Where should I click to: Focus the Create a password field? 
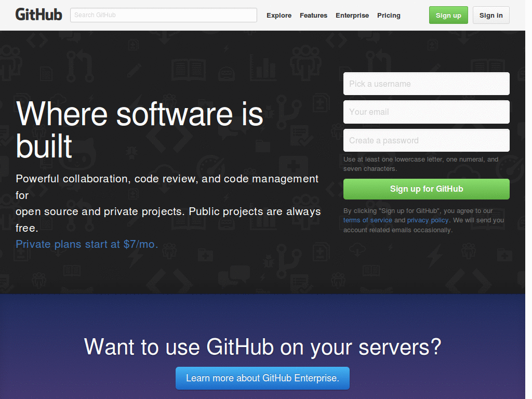[426, 140]
